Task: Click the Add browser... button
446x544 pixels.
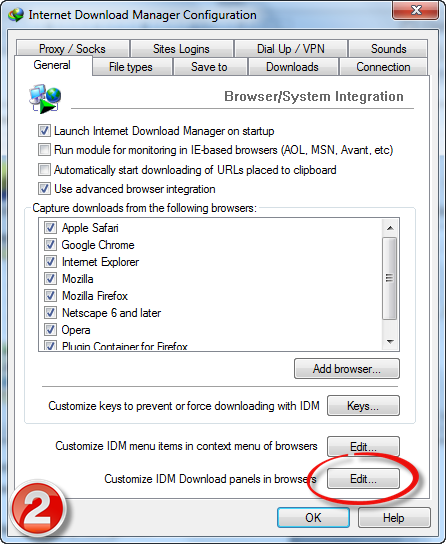Action: tap(347, 369)
